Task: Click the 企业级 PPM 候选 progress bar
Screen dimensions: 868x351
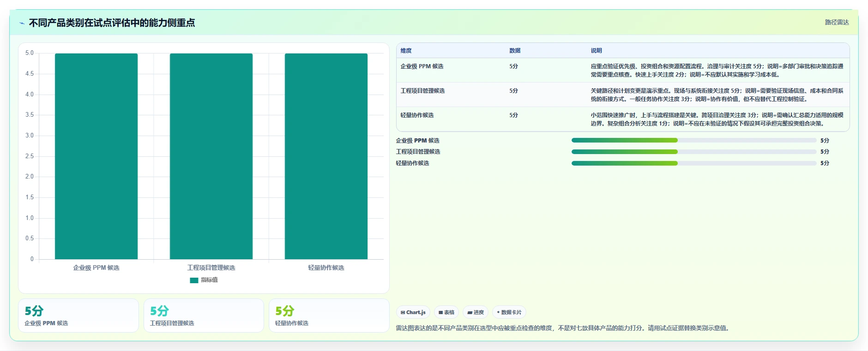Action: tap(694, 140)
